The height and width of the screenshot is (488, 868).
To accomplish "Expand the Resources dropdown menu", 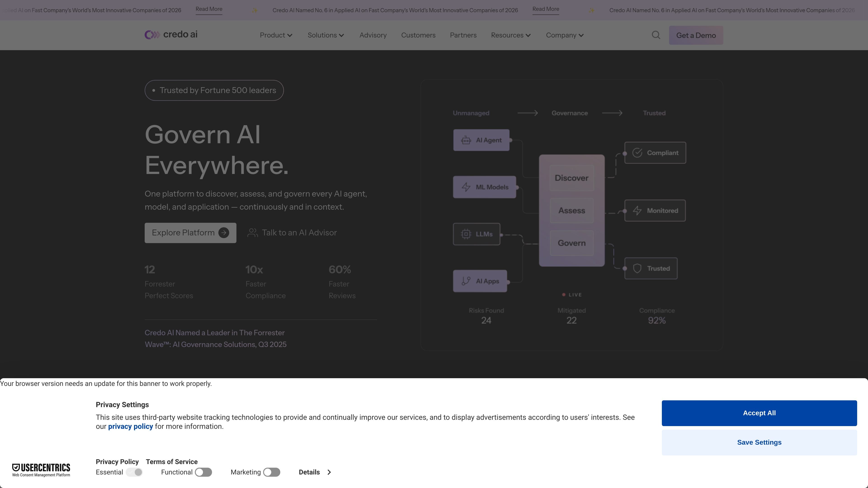I will (x=511, y=35).
